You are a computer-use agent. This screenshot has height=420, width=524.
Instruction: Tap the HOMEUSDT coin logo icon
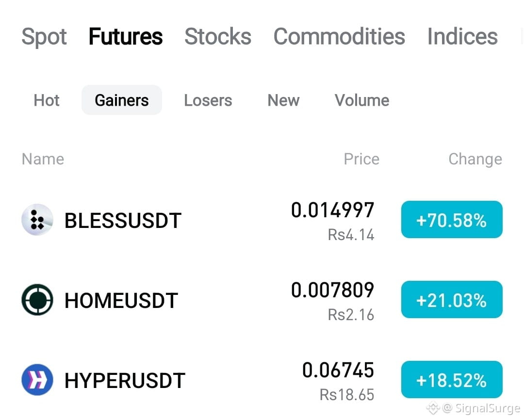coord(37,300)
